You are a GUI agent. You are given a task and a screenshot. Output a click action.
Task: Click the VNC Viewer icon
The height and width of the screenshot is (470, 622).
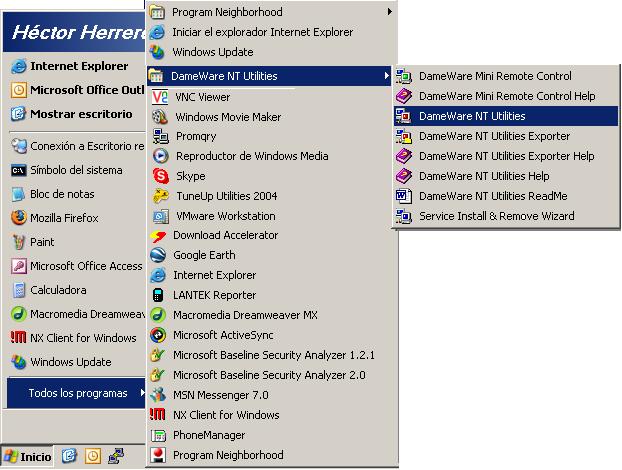tap(160, 97)
